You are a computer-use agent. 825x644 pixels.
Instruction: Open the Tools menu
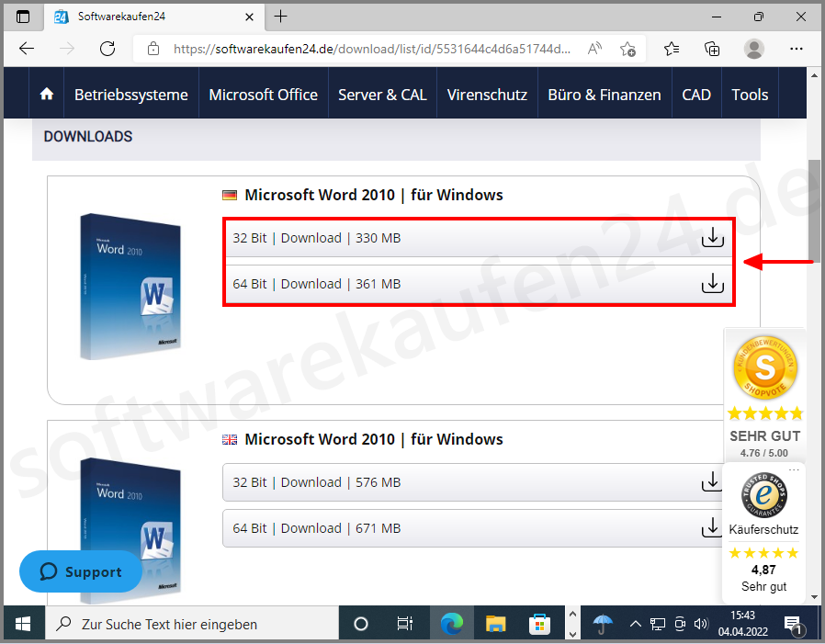(x=750, y=95)
